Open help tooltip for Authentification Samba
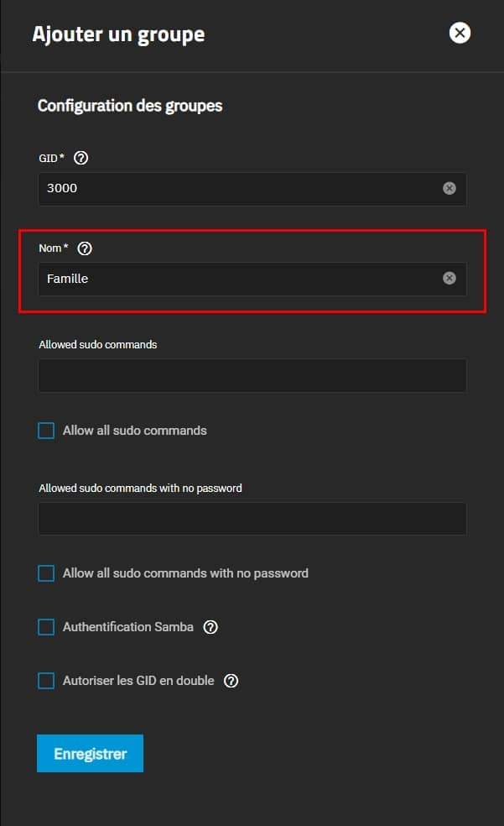This screenshot has width=504, height=826. click(x=210, y=627)
